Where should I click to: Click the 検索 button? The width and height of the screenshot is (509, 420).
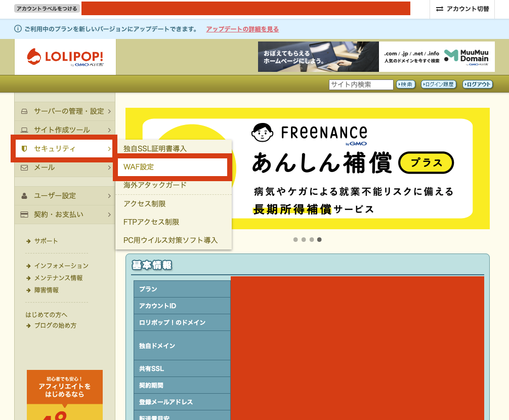(406, 85)
